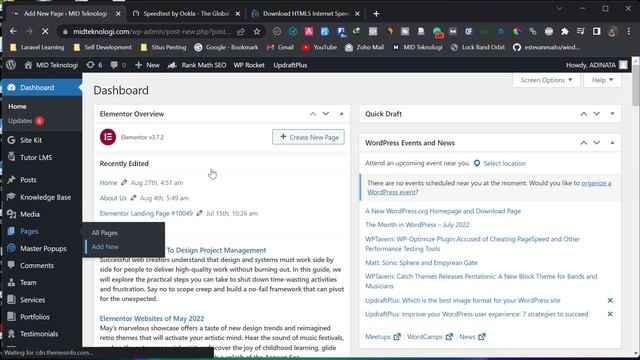Open Howdy, ADINATA account menu
The image size is (640, 360).
596,65
